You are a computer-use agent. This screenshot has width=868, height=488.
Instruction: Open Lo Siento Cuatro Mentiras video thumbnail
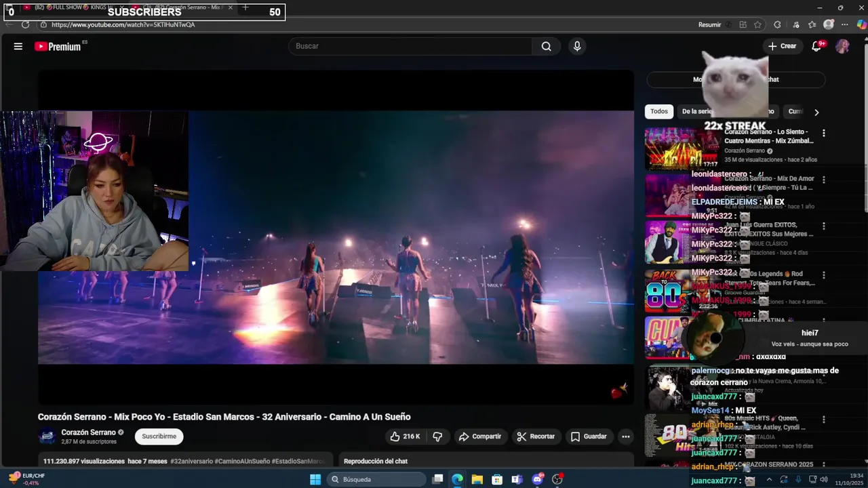682,148
